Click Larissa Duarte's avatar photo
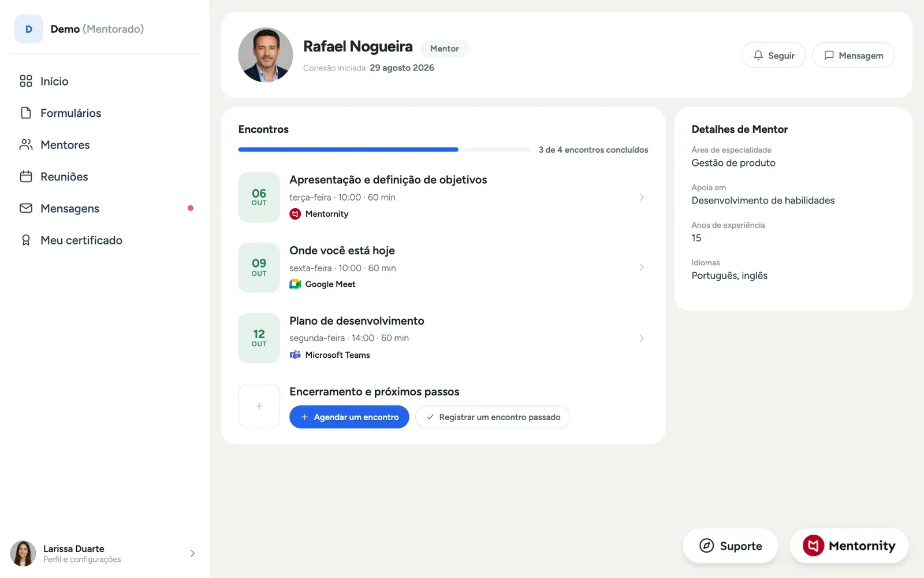924x578 pixels. pyautogui.click(x=23, y=553)
